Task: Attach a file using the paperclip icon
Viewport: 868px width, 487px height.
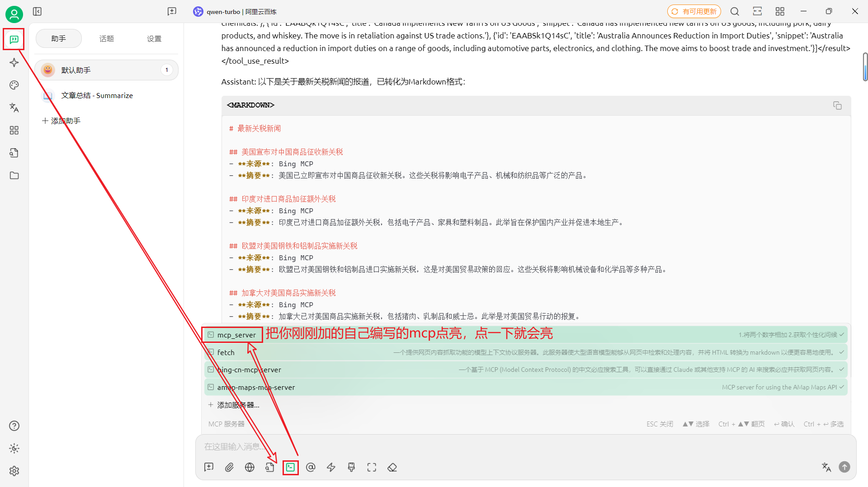Action: click(x=229, y=467)
